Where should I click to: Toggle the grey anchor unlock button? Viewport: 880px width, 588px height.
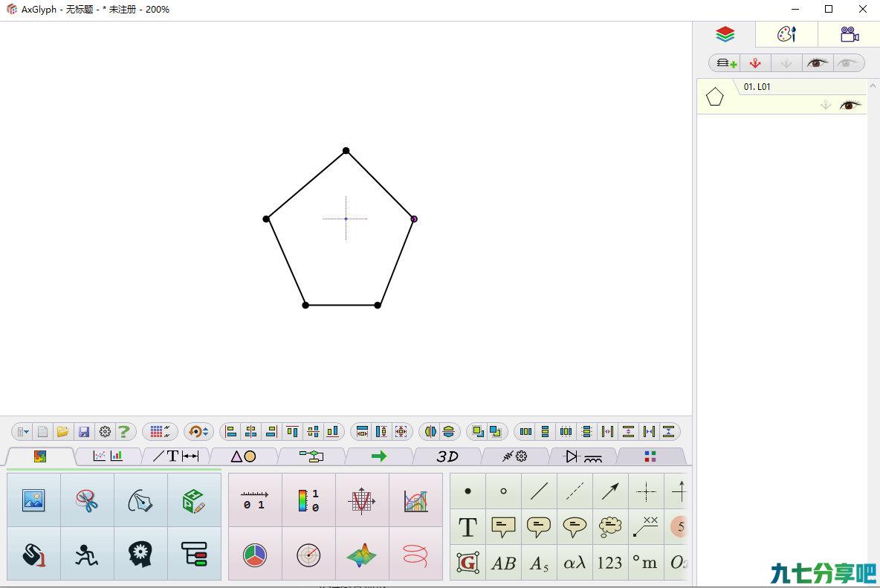pyautogui.click(x=786, y=63)
